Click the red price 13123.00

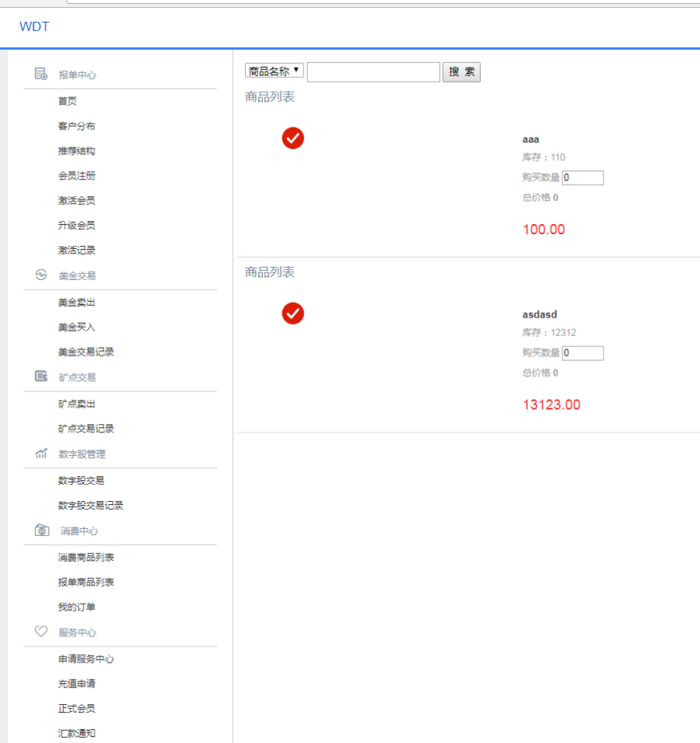click(x=551, y=405)
